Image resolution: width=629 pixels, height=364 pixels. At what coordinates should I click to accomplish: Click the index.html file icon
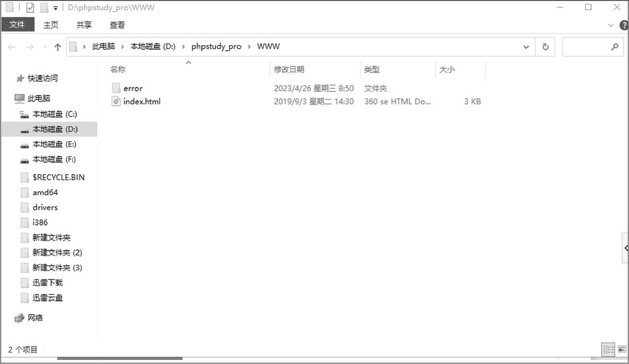point(116,102)
